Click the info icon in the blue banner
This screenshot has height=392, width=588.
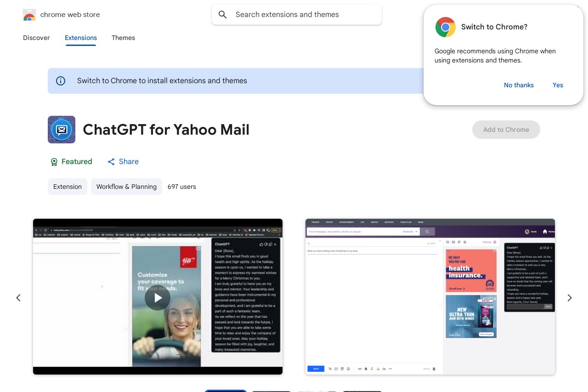click(61, 81)
